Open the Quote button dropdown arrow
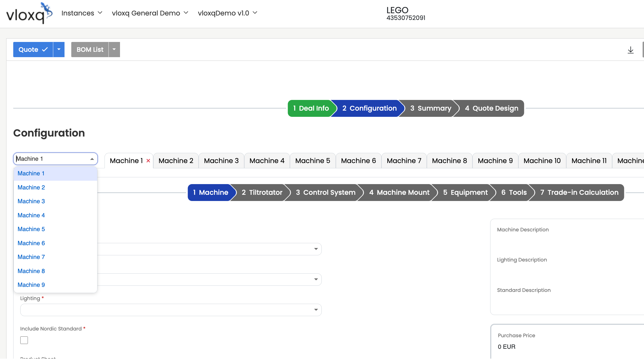 click(x=59, y=50)
